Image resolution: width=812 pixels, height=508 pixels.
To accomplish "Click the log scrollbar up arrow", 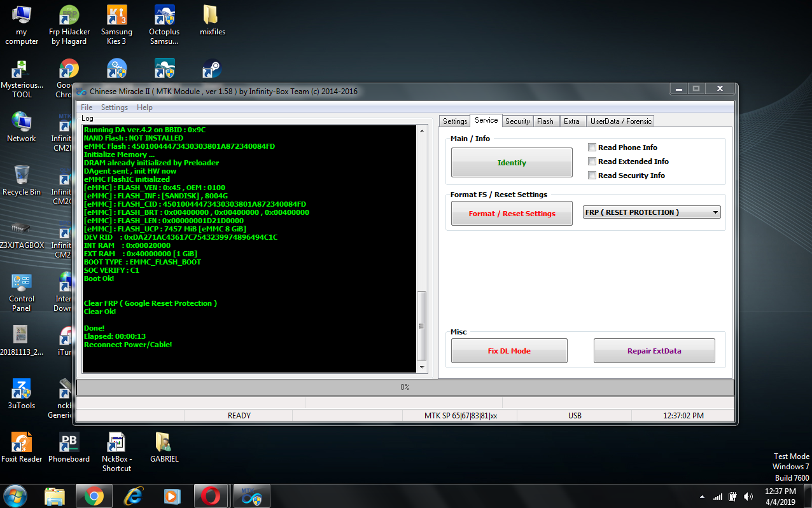I will point(421,130).
